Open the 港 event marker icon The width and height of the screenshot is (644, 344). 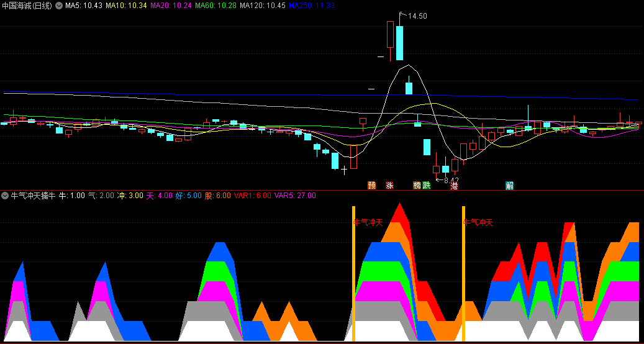454,186
